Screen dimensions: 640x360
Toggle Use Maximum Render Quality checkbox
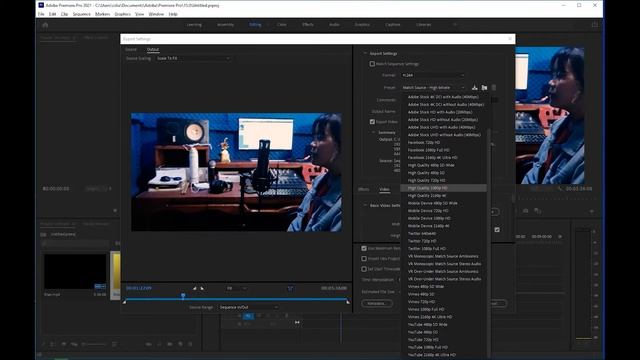364,248
